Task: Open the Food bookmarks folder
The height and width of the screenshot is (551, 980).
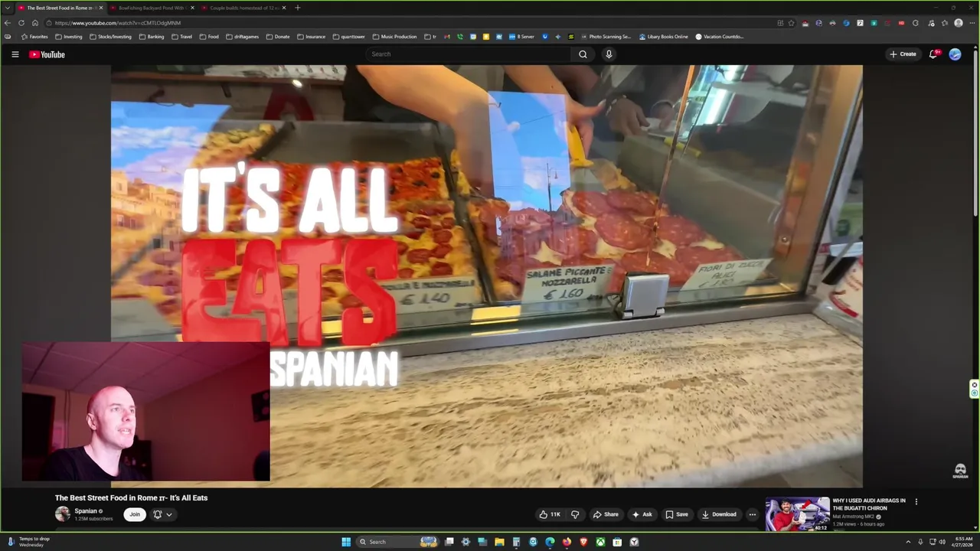Action: coord(209,37)
